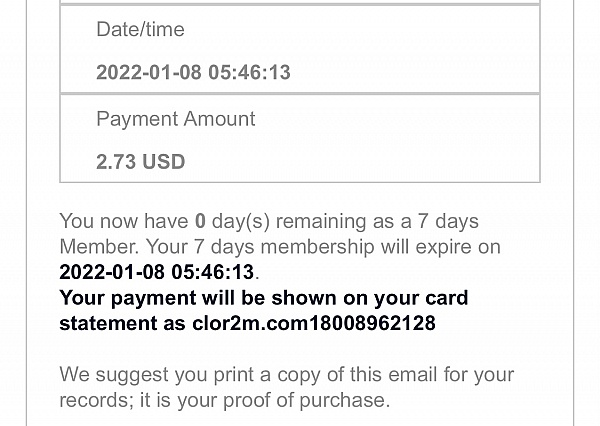
Task: Click the 'card' word ending bold line
Action: (447, 298)
